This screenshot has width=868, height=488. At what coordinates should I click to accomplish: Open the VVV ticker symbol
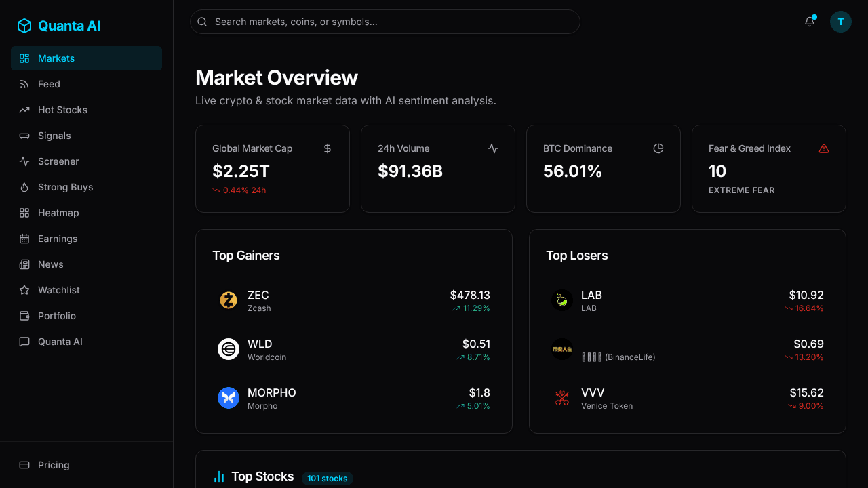[x=593, y=393]
